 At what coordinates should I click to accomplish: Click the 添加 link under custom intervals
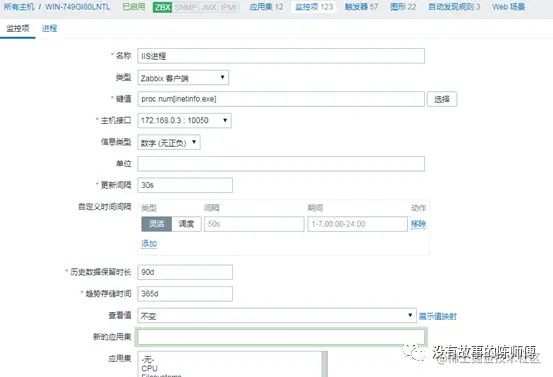pyautogui.click(x=149, y=244)
